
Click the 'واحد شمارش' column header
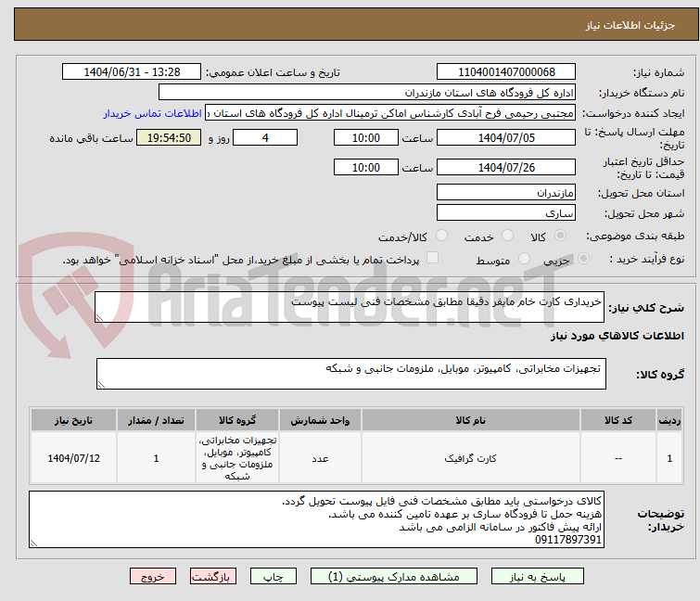tap(320, 420)
